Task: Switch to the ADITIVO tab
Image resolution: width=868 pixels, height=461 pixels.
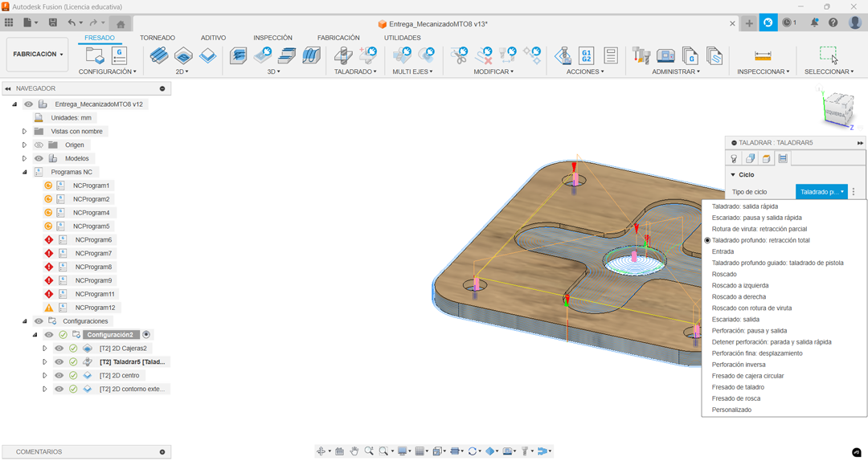Action: click(213, 38)
